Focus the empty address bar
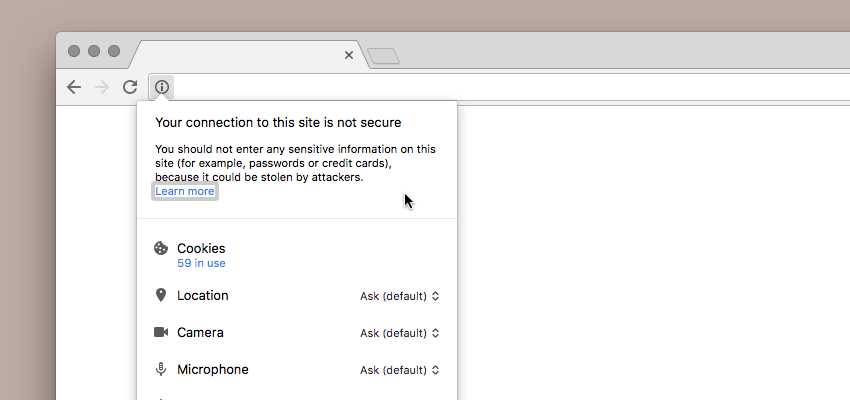 click(x=510, y=87)
